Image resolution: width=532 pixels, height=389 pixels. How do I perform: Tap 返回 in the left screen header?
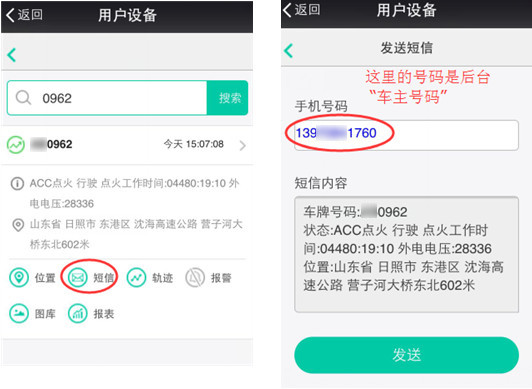click(x=24, y=15)
